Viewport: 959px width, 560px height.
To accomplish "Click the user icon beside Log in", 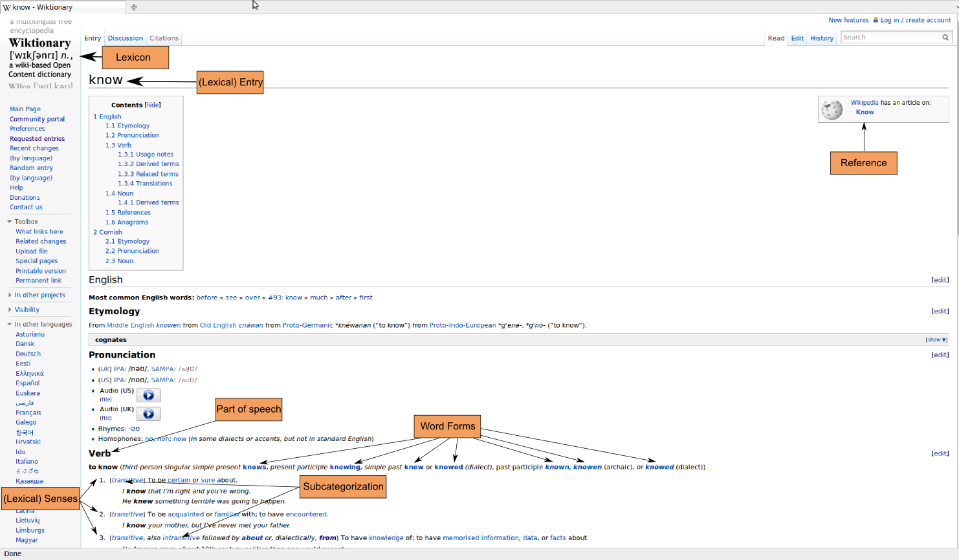I will pyautogui.click(x=876, y=20).
